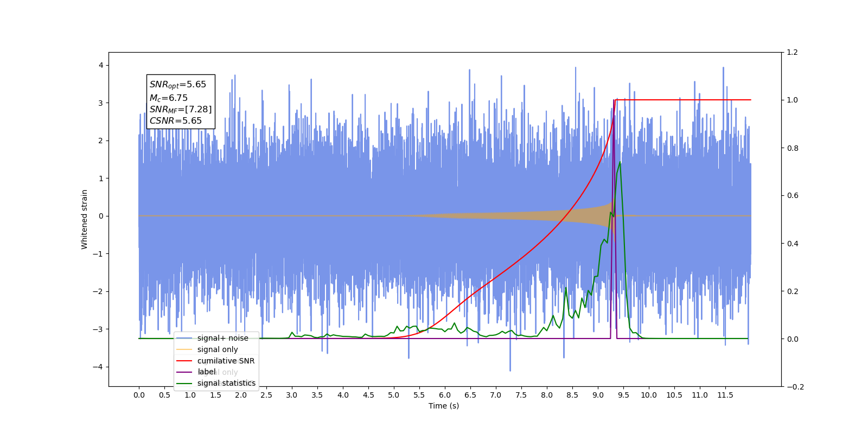Click the x-axis tick label 11.5
868x434 pixels.
click(x=725, y=395)
